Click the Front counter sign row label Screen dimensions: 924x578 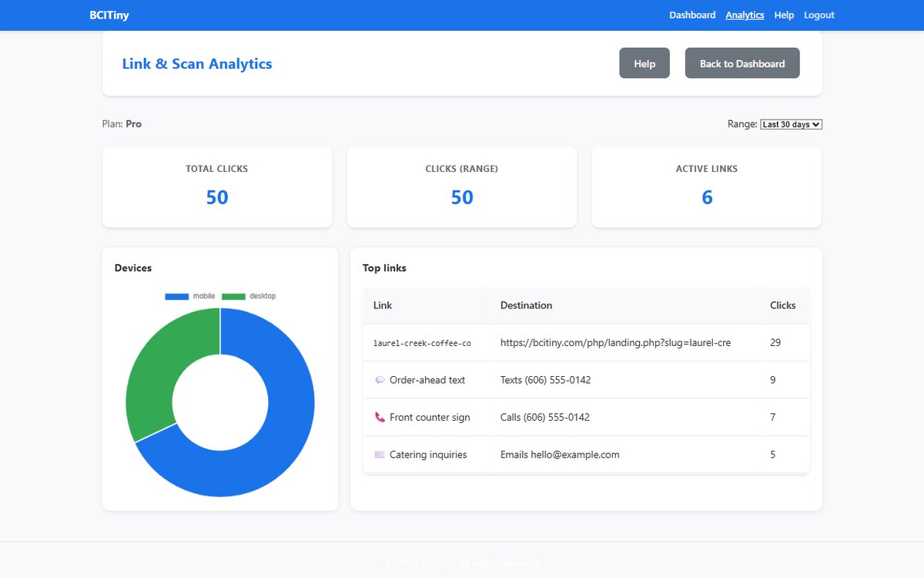click(430, 417)
